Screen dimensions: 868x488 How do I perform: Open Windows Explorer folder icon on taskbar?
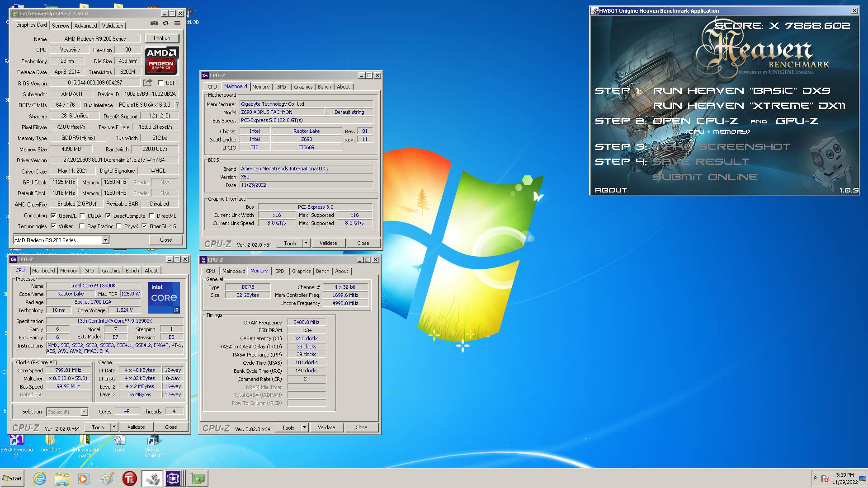point(62,479)
